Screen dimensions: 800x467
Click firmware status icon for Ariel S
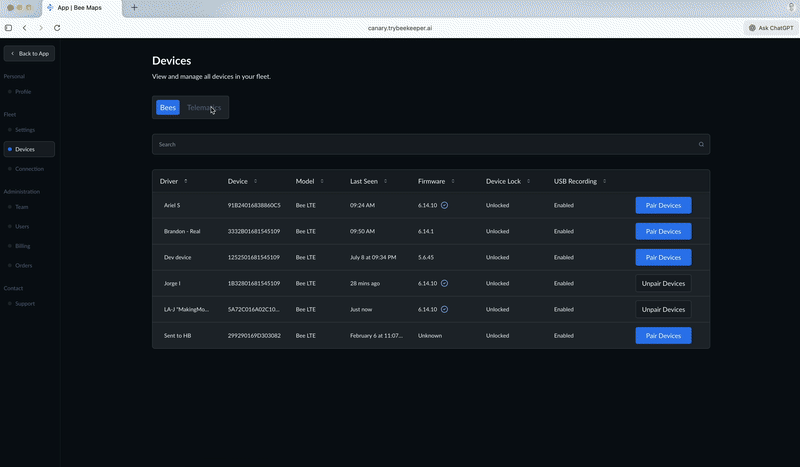(x=445, y=205)
